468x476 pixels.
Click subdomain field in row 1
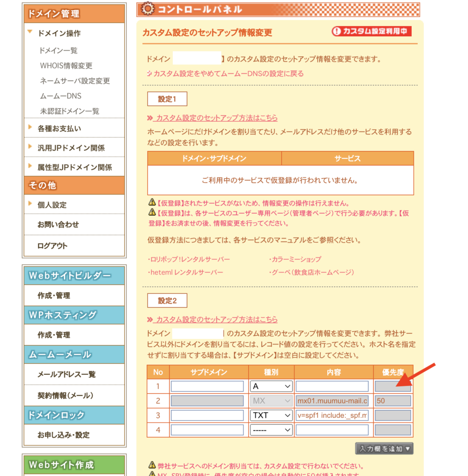pos(207,386)
